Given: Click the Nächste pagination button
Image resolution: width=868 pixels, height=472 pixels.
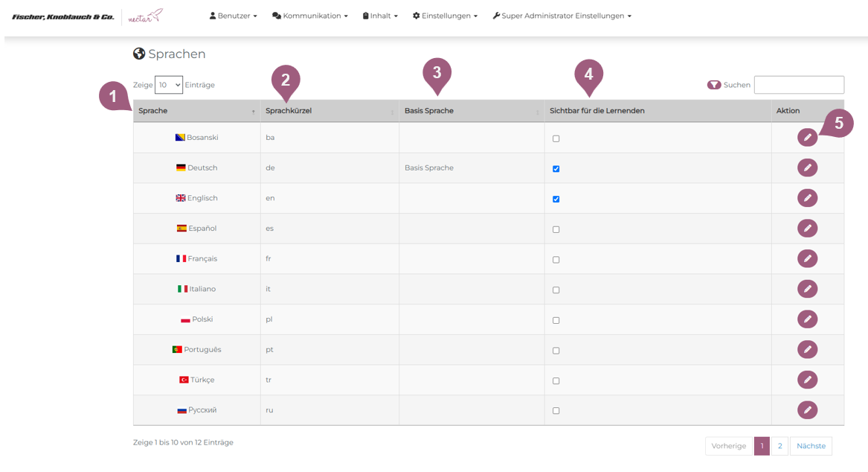Looking at the screenshot, I should pyautogui.click(x=811, y=446).
